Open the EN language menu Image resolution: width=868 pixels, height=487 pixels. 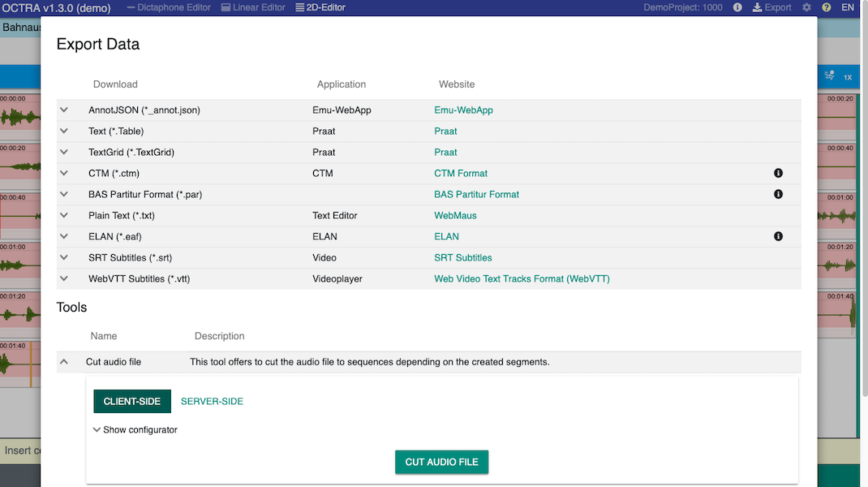coord(848,7)
